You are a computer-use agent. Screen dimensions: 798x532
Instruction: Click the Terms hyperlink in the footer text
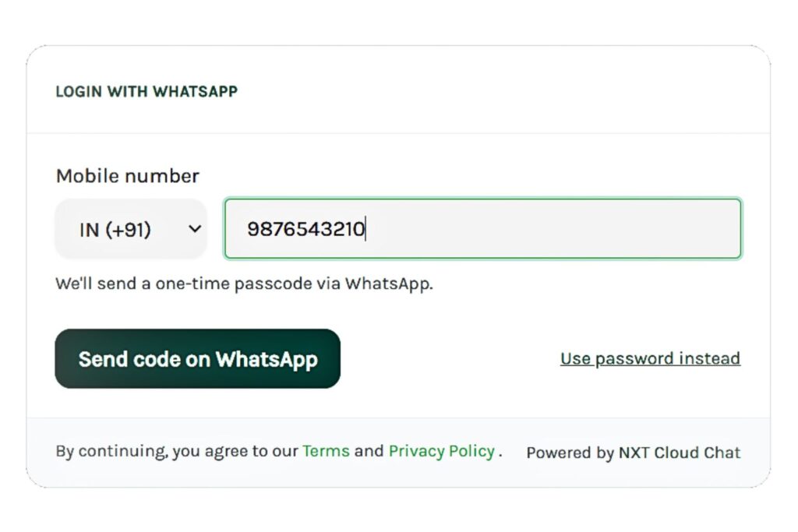pyautogui.click(x=327, y=451)
